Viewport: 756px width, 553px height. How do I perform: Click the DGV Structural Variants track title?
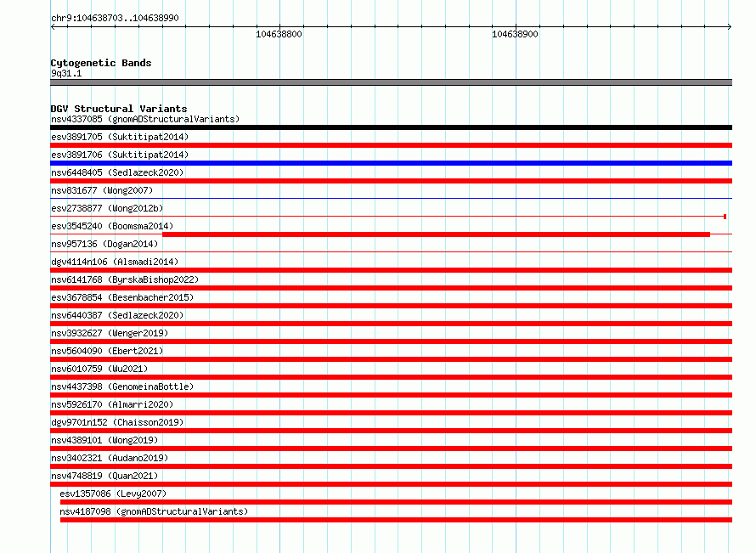[x=119, y=109]
